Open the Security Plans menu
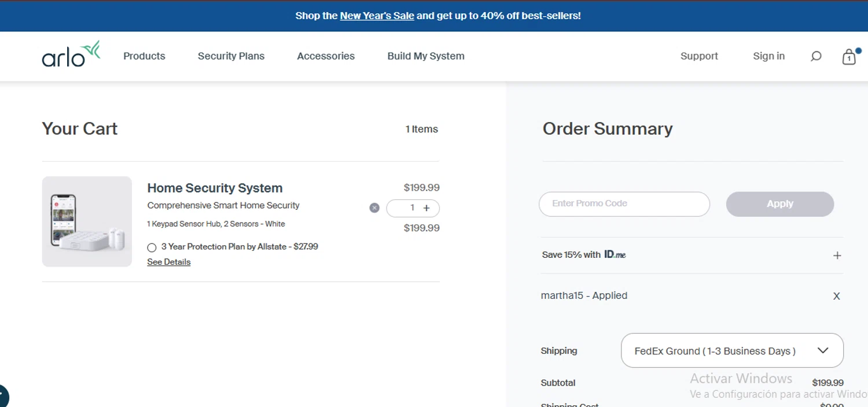This screenshot has height=407, width=868. 231,56
